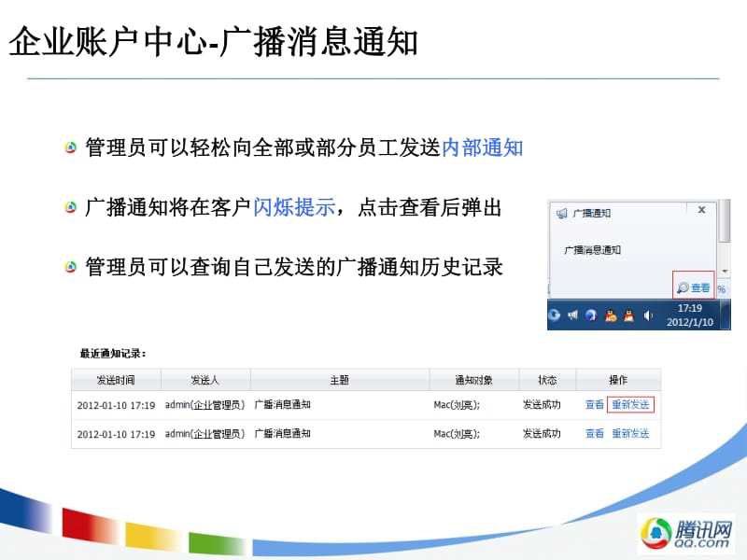Click the 通知对象 column header
This screenshot has width=747, height=560.
pos(474,380)
